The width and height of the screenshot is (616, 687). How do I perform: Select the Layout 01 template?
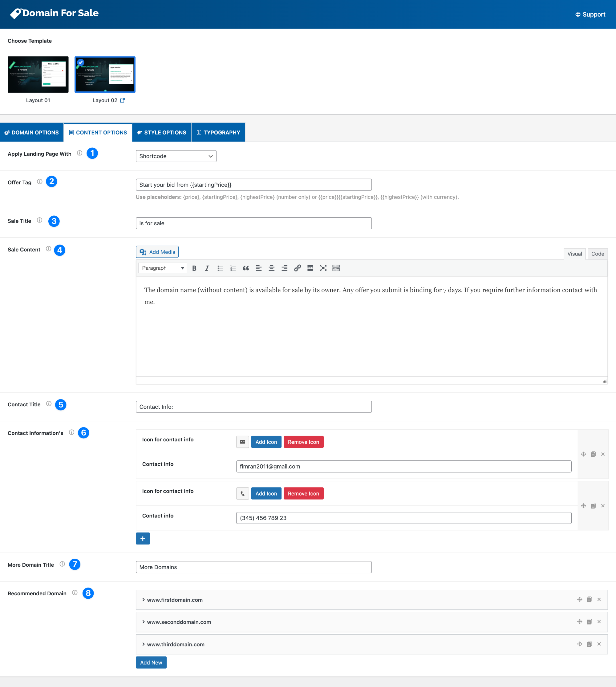coord(38,74)
